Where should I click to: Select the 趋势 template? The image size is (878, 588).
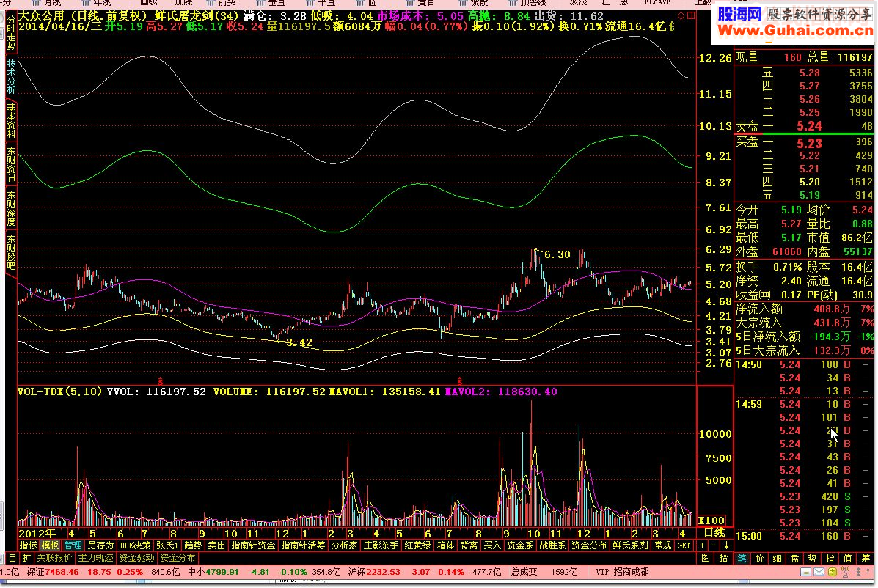(193, 545)
